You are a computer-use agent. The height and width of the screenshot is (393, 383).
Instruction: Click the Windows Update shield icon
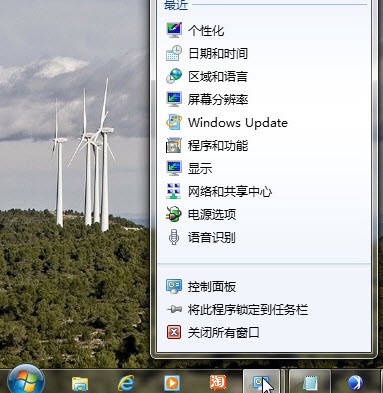point(174,122)
